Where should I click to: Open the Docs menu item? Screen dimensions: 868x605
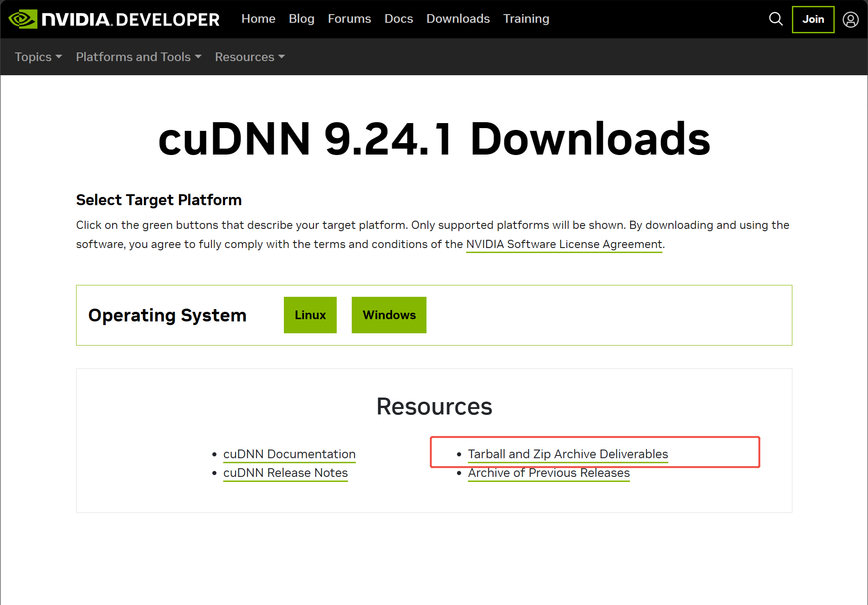coord(399,19)
